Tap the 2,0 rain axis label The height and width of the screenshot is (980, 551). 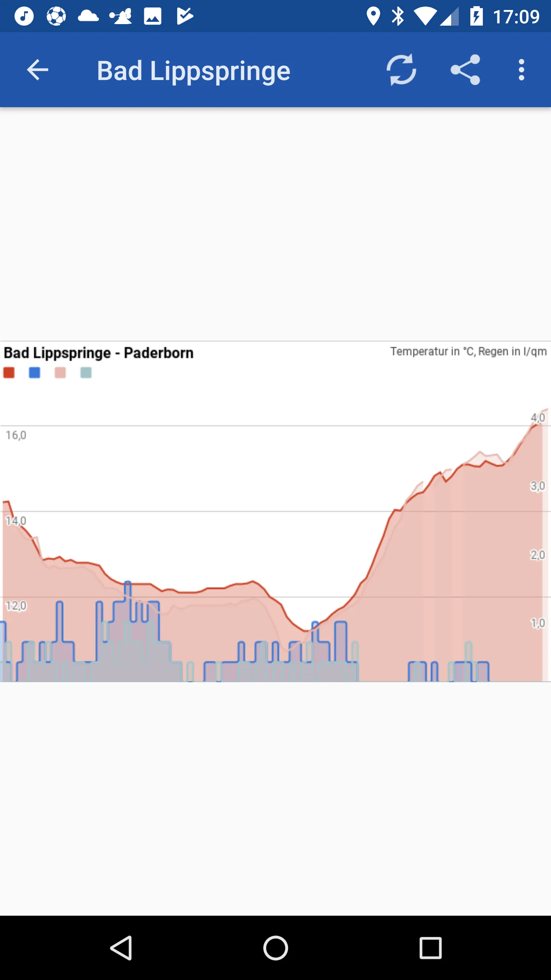click(538, 555)
